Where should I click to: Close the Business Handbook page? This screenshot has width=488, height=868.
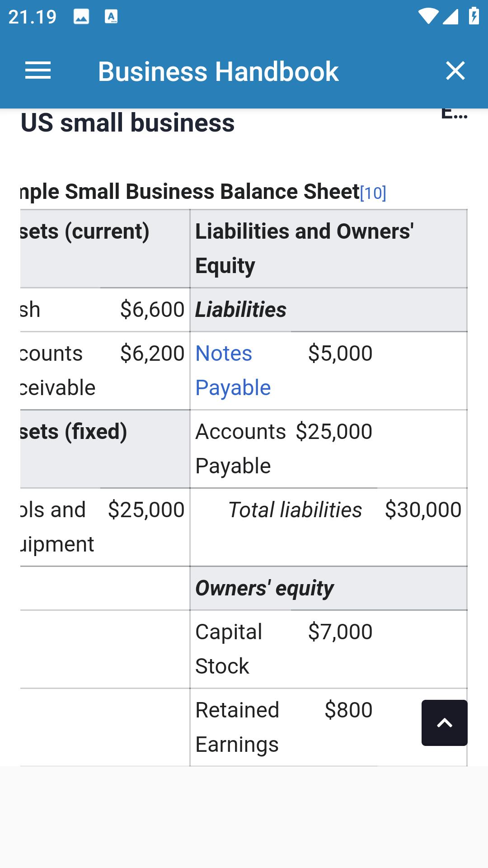pos(455,71)
